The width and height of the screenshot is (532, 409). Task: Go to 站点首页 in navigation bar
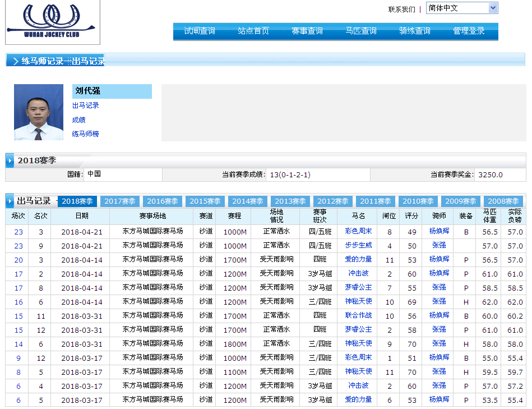pyautogui.click(x=253, y=31)
